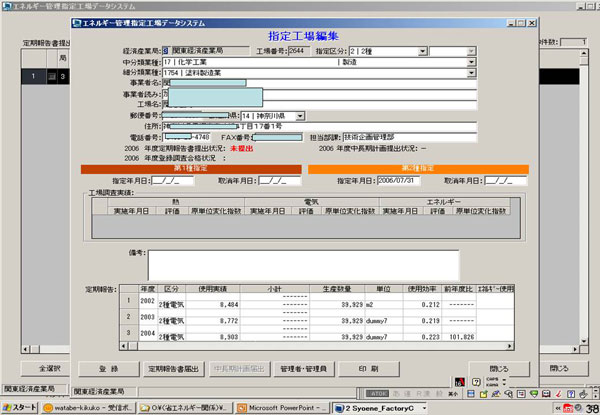Screen dimensions: 600x415
Task: Click 第1種指定 指定年月日 date field
Action: pyautogui.click(x=173, y=181)
